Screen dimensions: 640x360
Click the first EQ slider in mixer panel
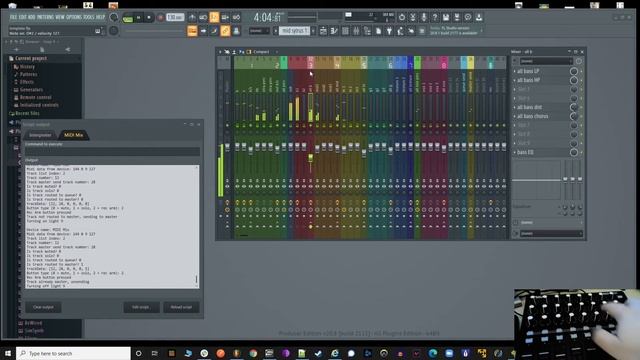[565, 179]
